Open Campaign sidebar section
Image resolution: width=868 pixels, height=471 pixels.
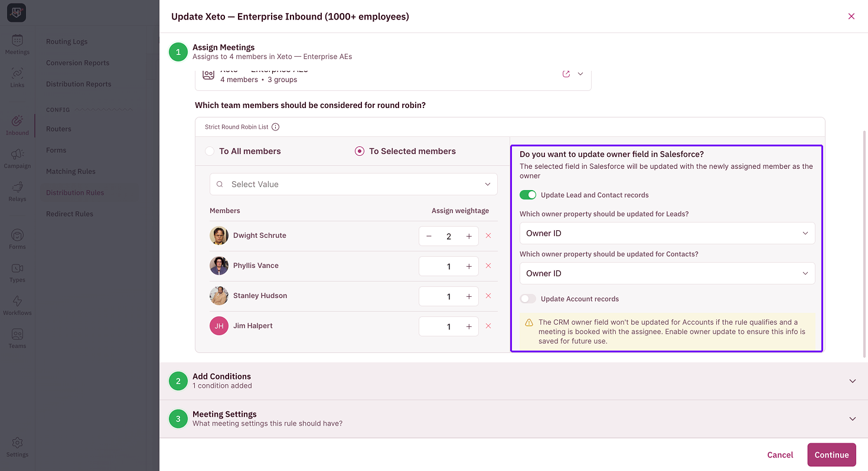[17, 158]
